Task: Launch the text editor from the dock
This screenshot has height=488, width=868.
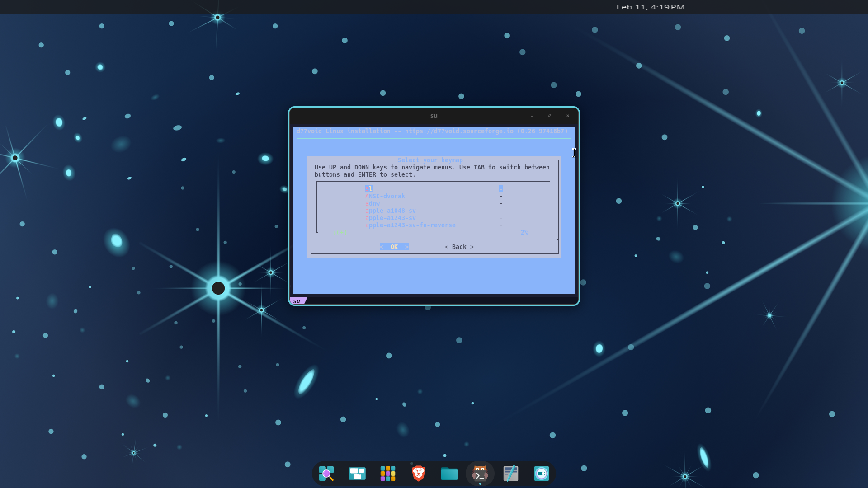Action: [511, 474]
